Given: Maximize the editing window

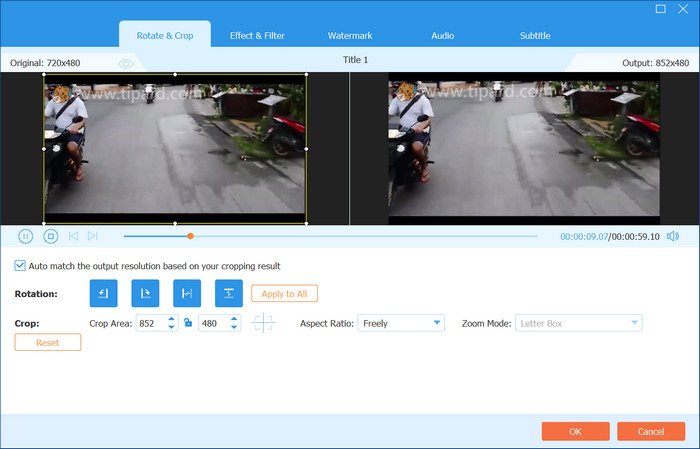Looking at the screenshot, I should pyautogui.click(x=661, y=9).
